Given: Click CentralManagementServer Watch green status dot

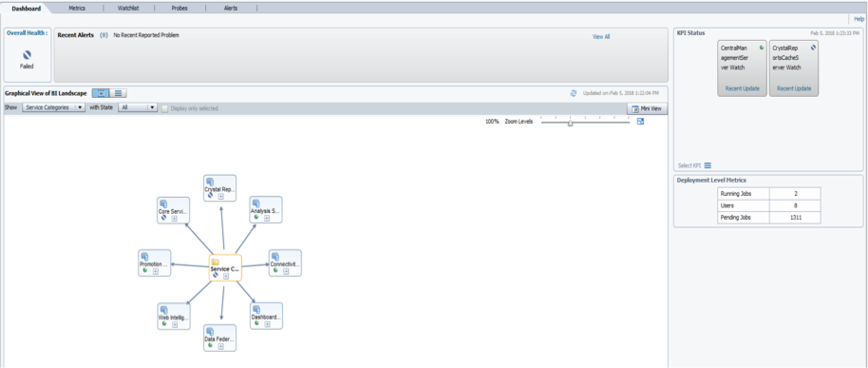Looking at the screenshot, I should [x=762, y=48].
